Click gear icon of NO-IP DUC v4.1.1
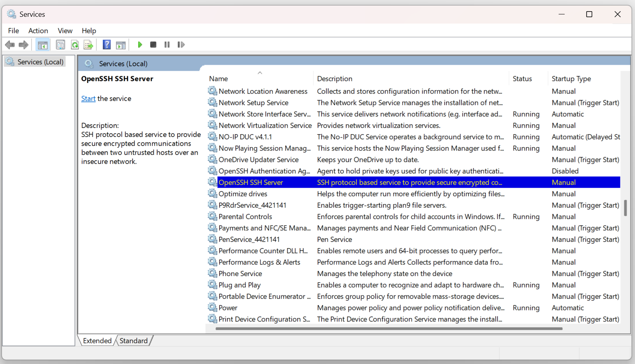Screen dimensions: 635x364 [212, 137]
